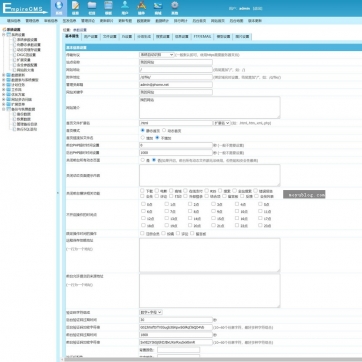Select the 动态首页 radio button
Viewport: 362px width, 362px height.
coord(164,130)
